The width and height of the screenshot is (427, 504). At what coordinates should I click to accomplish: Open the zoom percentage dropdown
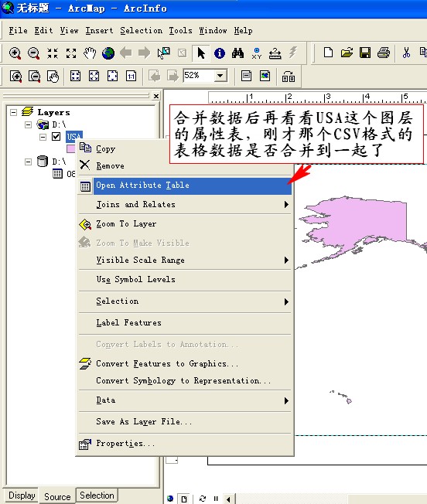click(220, 76)
